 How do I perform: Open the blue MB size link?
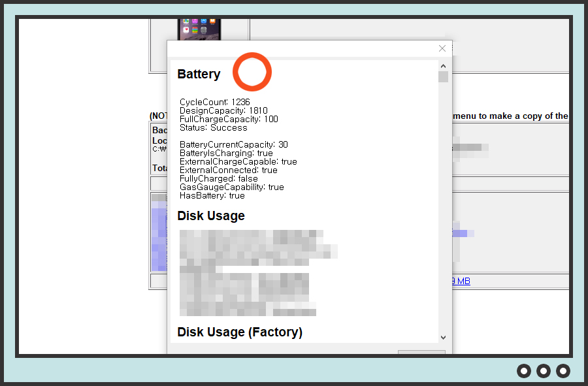pyautogui.click(x=461, y=281)
